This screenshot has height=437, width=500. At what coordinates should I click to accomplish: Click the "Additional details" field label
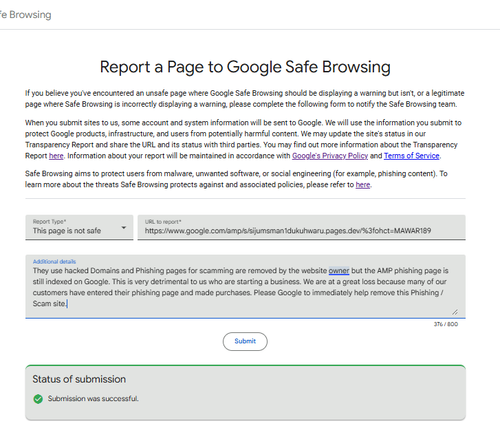click(x=54, y=262)
